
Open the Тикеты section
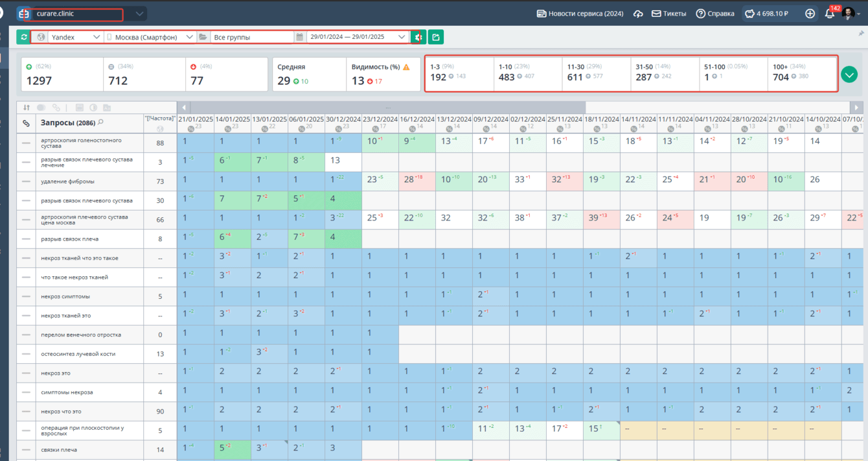[668, 14]
